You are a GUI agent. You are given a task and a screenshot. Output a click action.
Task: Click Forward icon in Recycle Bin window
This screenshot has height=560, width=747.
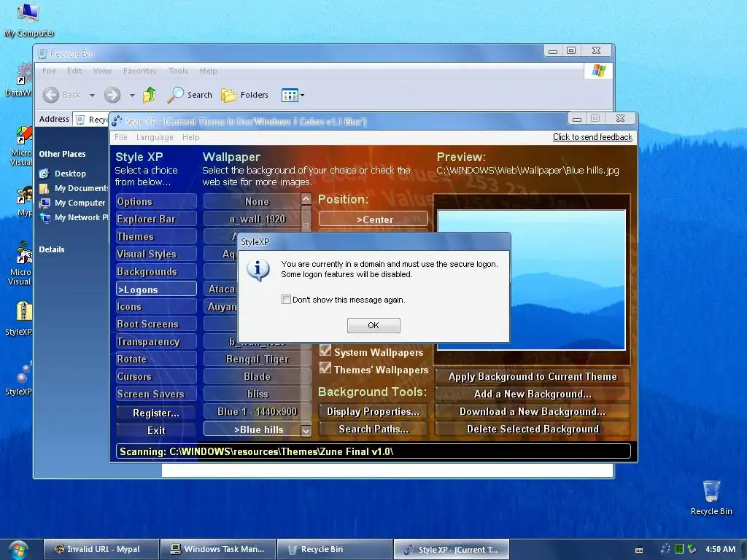(112, 95)
